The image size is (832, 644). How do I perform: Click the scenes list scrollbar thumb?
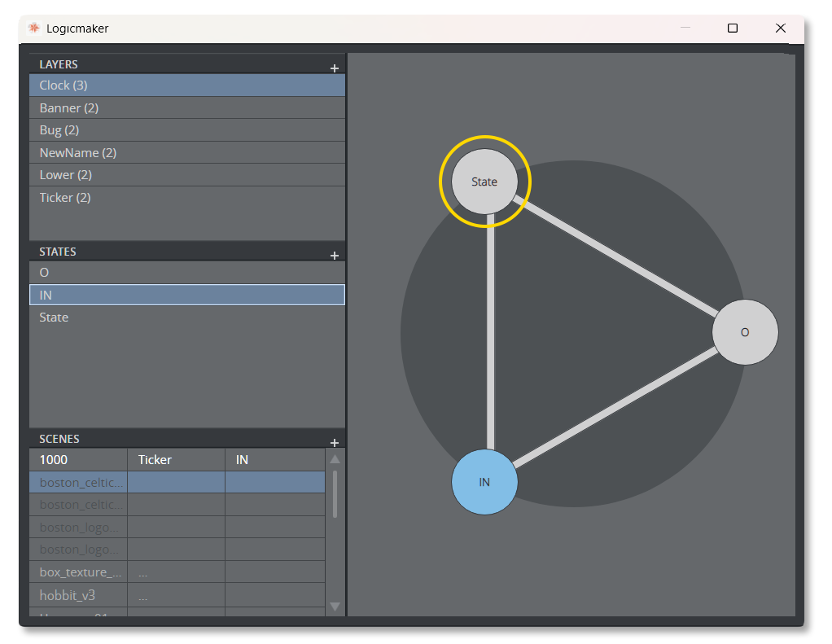point(335,493)
